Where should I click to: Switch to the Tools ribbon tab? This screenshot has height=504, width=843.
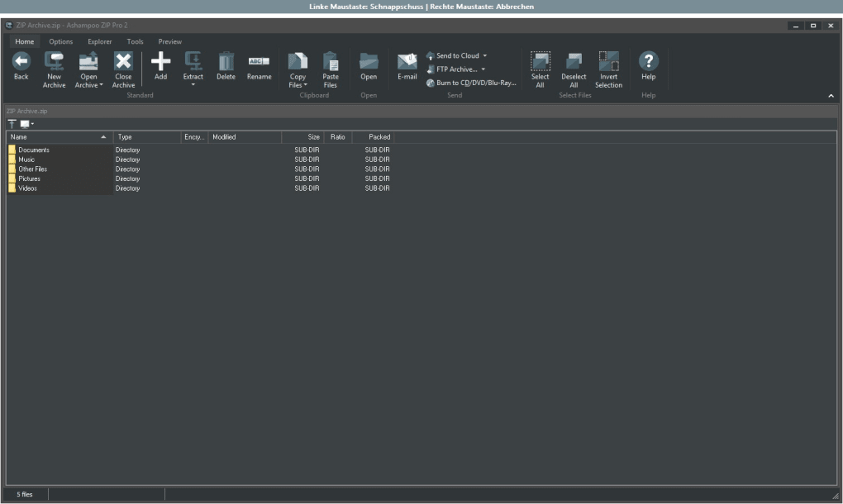click(x=135, y=40)
